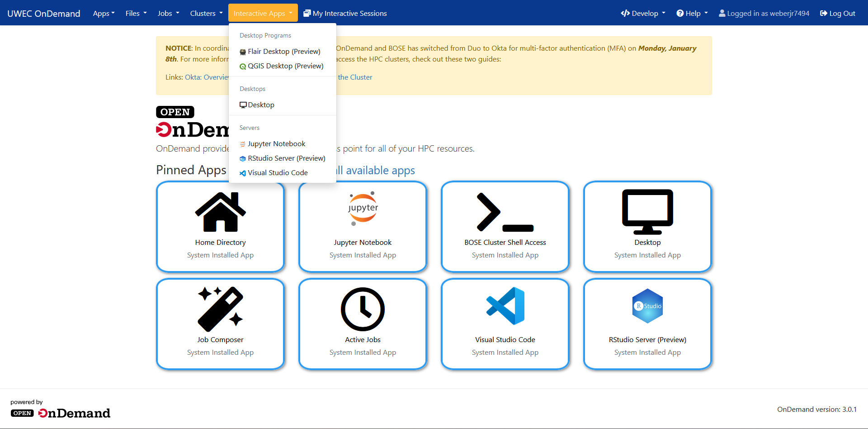Open the Job Composer app

[220, 324]
